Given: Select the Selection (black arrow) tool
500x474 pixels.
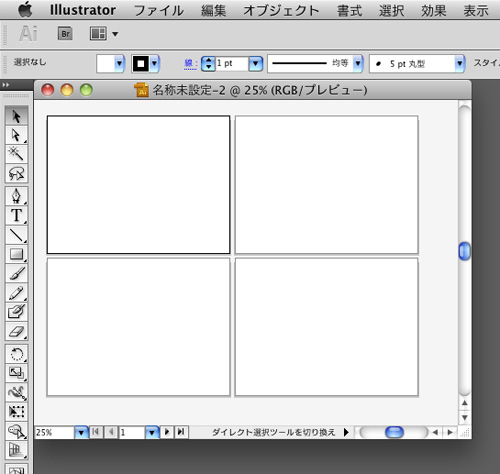Looking at the screenshot, I should click(16, 116).
